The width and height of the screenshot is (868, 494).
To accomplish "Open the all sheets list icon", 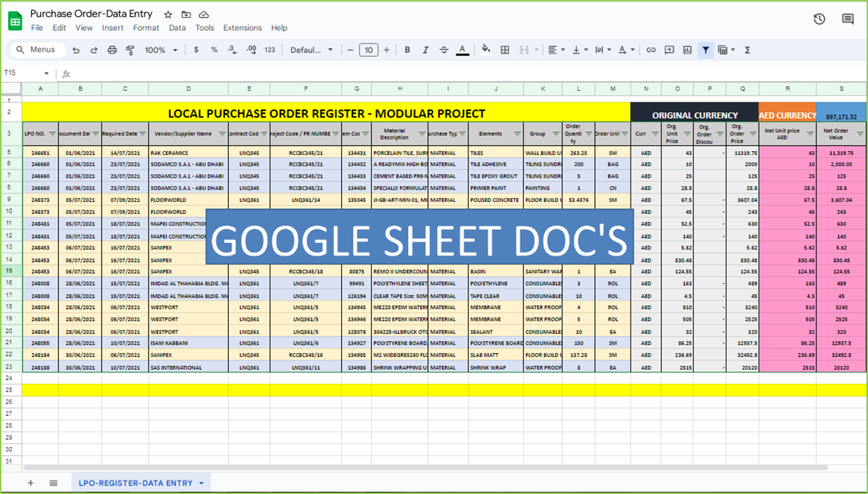I will [x=53, y=483].
